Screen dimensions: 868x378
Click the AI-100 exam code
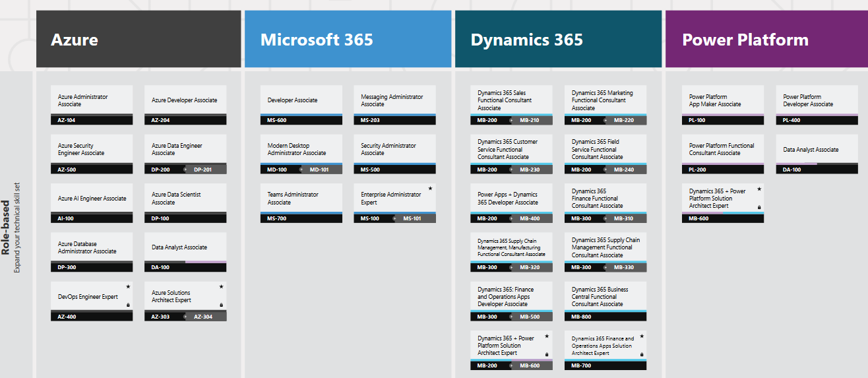pos(66,218)
